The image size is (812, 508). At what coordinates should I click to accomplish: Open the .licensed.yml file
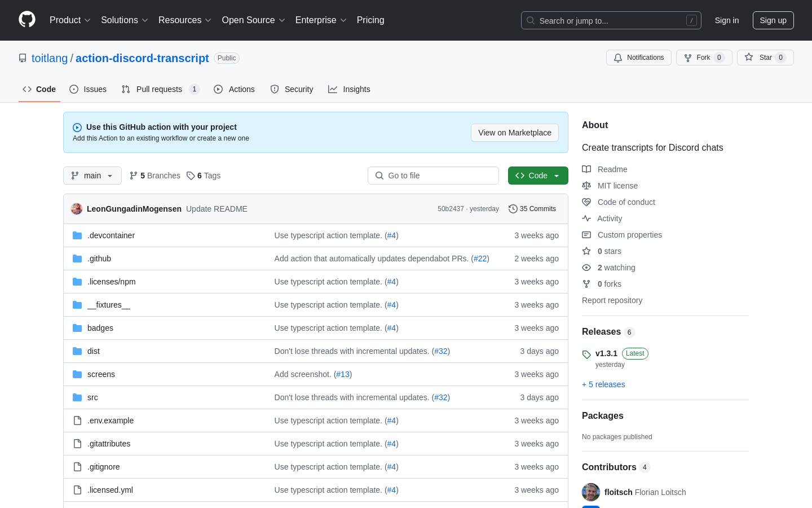click(x=110, y=490)
